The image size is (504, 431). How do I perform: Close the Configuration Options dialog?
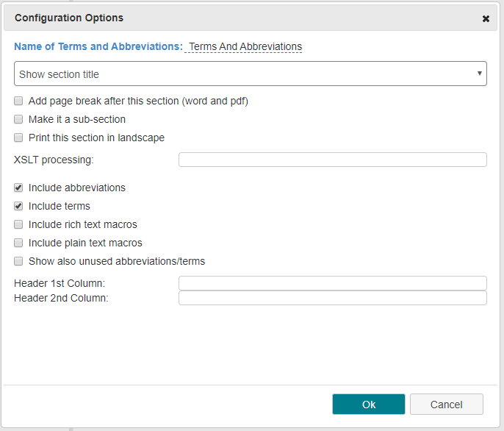point(486,19)
